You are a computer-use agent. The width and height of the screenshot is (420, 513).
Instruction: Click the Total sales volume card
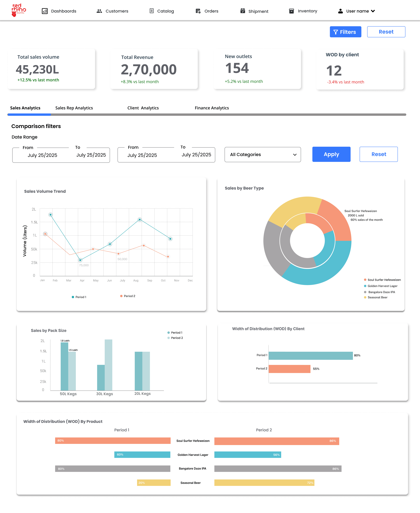coord(51,69)
